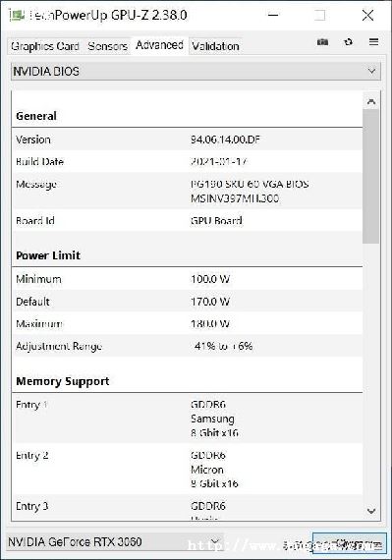Select the Adjustment Range row
This screenshot has width=392, height=560.
187,346
